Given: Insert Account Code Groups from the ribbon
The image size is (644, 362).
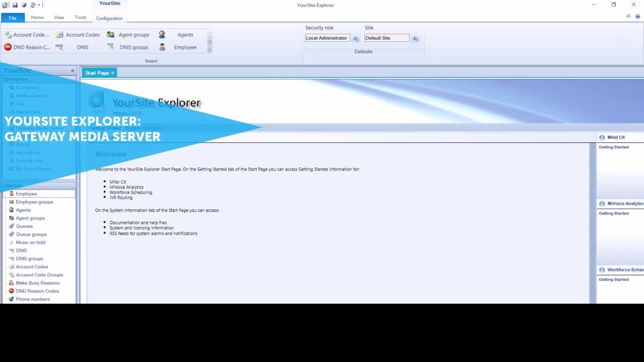Looking at the screenshot, I should (27, 35).
